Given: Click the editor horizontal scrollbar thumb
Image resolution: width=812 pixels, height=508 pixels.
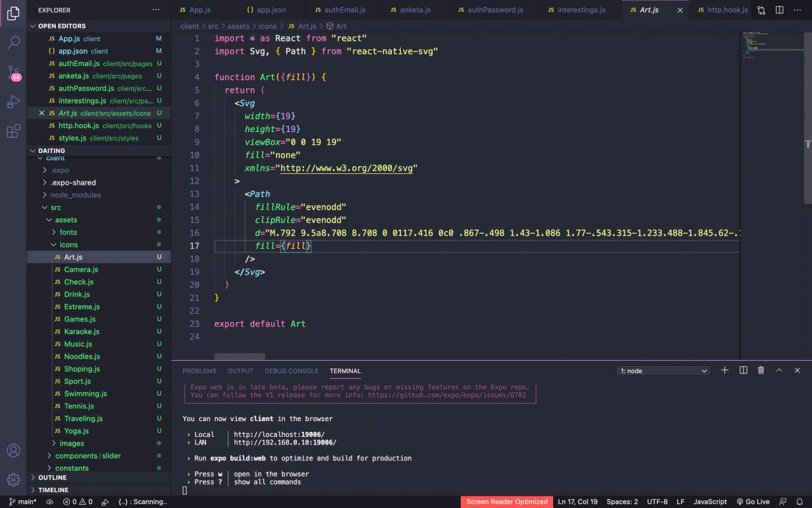Looking at the screenshot, I should pyautogui.click(x=239, y=356).
